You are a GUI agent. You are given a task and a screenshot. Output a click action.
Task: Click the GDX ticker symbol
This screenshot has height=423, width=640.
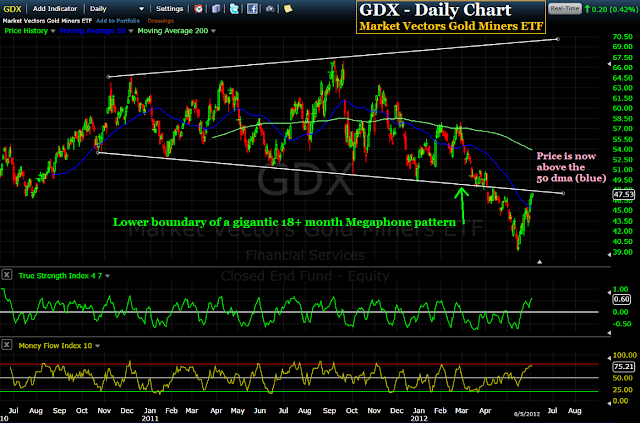pos(12,9)
